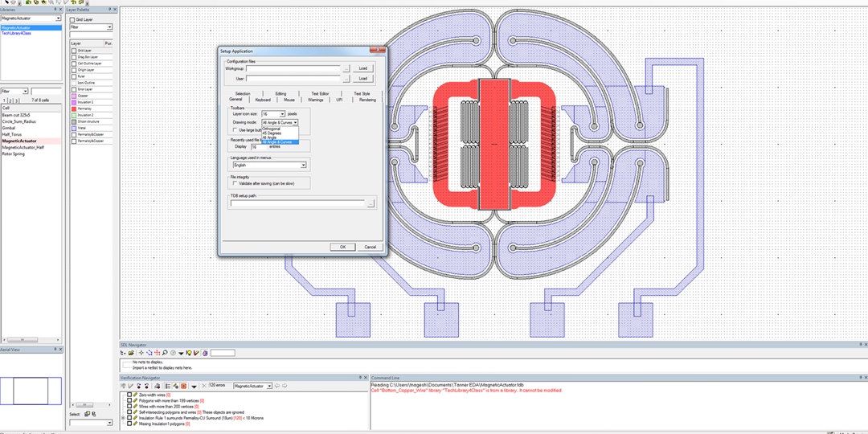Tick the Zero-width wires rule checkbox
868x434 pixels.
129,395
